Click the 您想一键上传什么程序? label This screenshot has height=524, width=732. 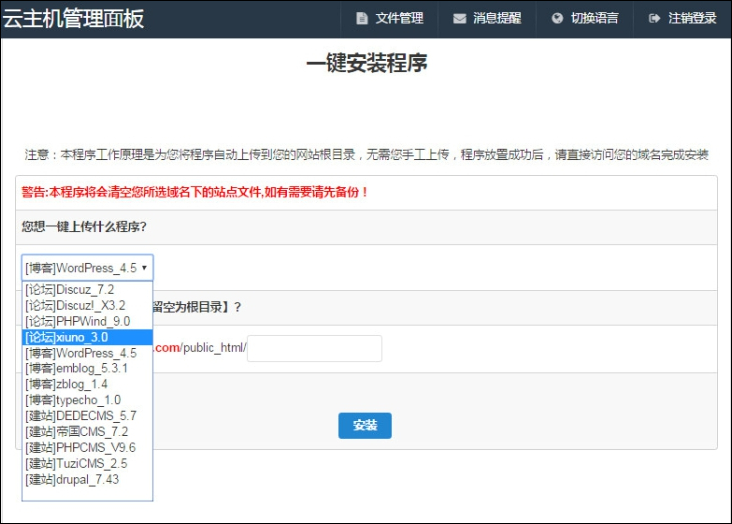point(84,227)
